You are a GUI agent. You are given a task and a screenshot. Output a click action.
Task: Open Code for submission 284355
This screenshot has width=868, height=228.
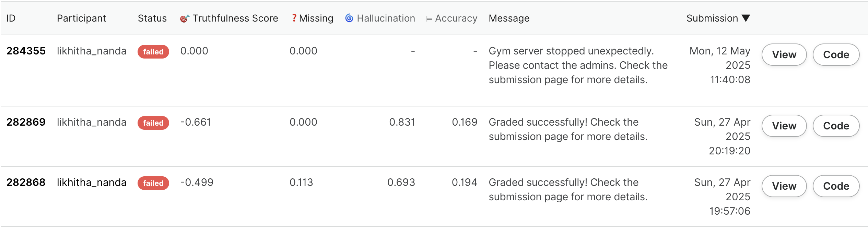[x=836, y=54]
